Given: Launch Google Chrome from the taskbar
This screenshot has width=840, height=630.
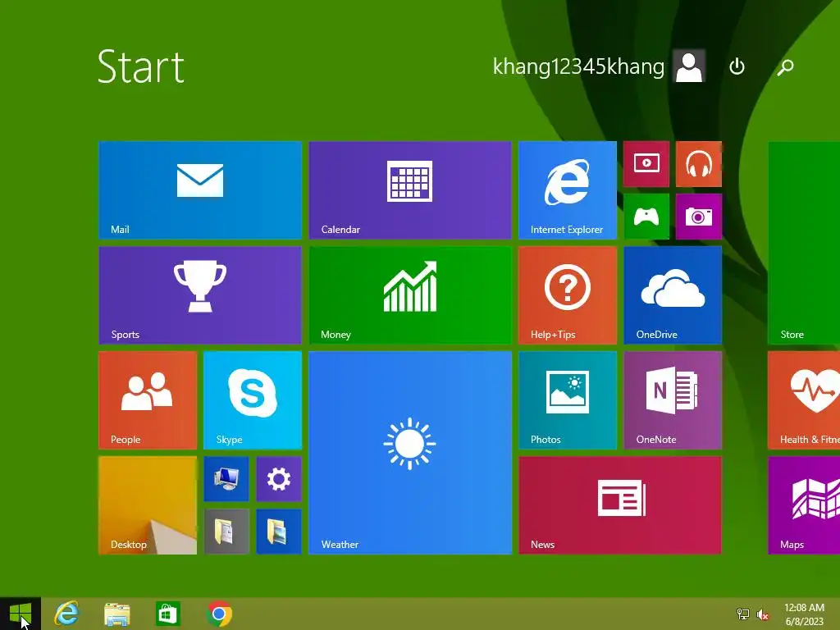Looking at the screenshot, I should coord(218,614).
